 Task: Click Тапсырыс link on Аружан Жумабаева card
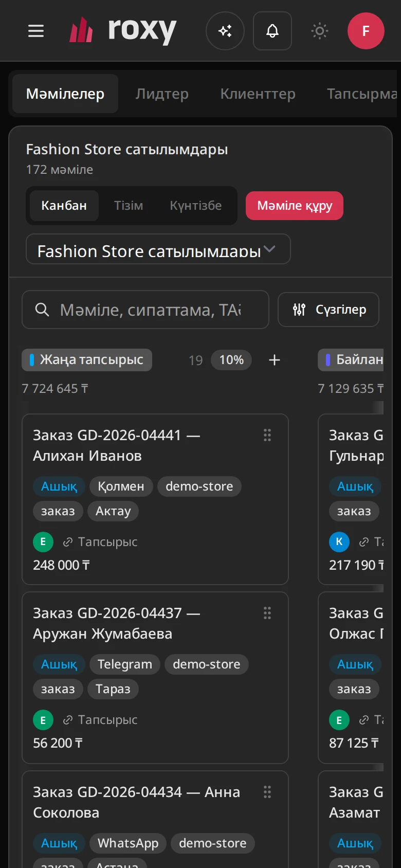tap(101, 720)
